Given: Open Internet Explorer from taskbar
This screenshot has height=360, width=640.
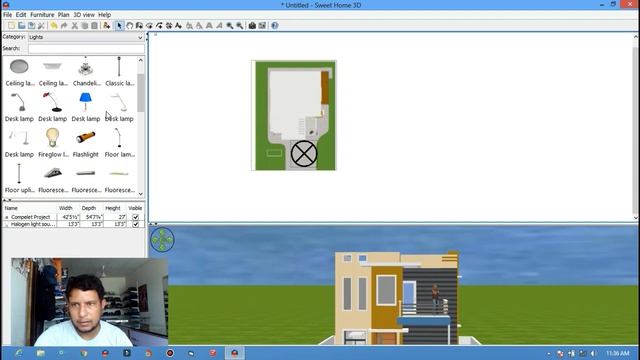Looking at the screenshot, I should 19,353.
